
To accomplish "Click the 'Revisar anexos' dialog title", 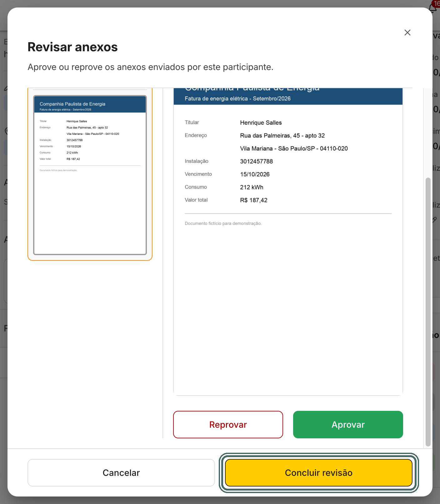I will click(72, 47).
